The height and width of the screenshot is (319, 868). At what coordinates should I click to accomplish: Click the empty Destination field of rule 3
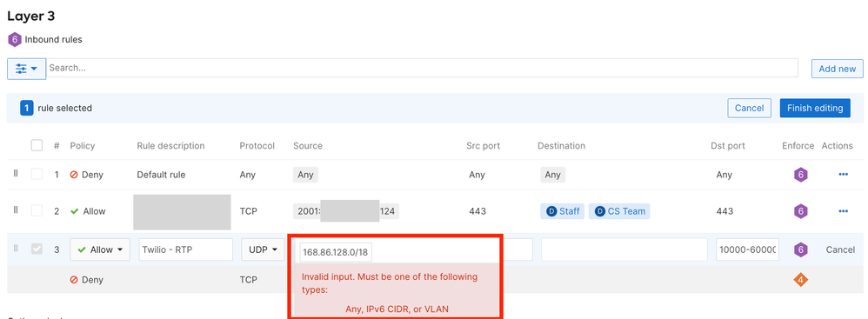[624, 249]
